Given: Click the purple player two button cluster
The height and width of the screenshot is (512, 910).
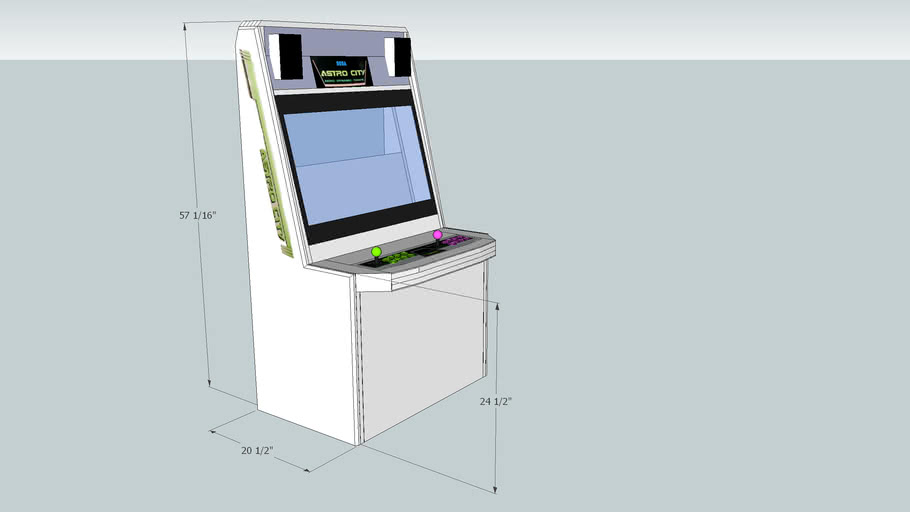Looking at the screenshot, I should tap(456, 241).
